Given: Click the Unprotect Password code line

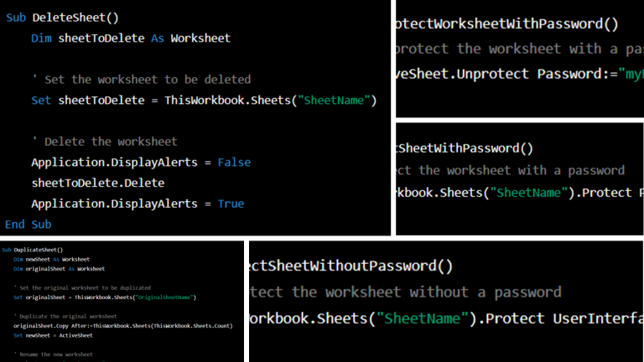Looking at the screenshot, I should 520,74.
